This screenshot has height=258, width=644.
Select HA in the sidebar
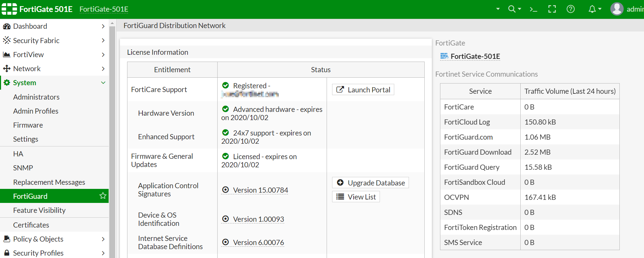[x=18, y=154]
